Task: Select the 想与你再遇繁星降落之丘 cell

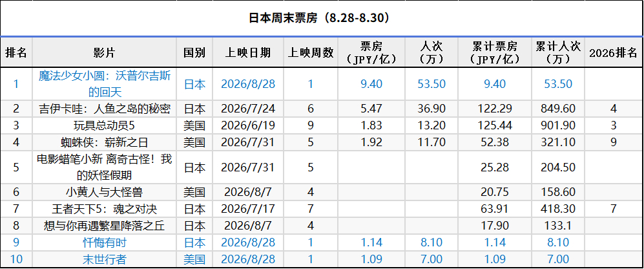Action: pyautogui.click(x=105, y=226)
